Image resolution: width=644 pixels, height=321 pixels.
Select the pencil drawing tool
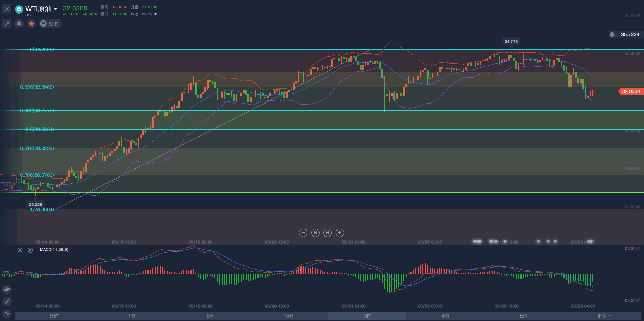7,301
